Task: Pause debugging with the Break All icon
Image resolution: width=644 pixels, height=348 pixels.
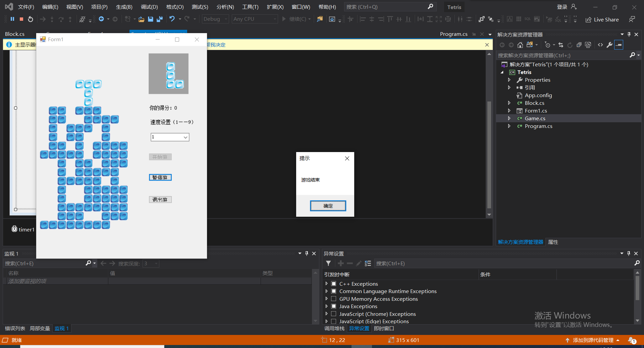Action: [x=12, y=19]
